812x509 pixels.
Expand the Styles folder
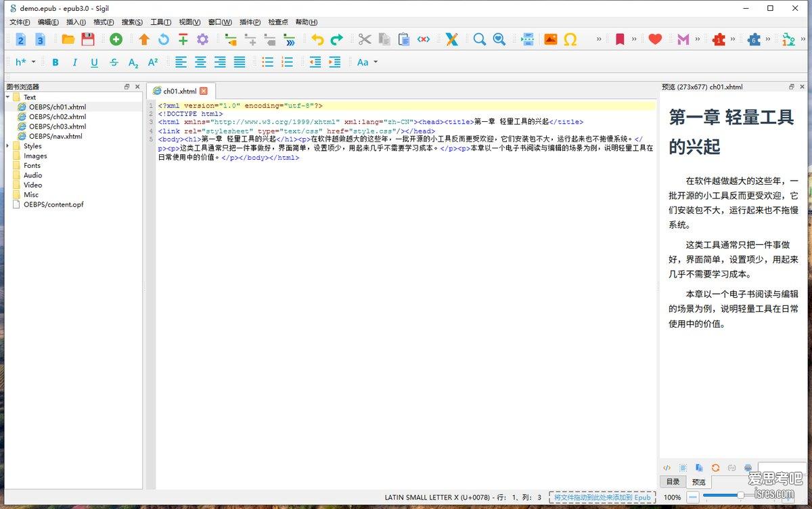click(8, 146)
